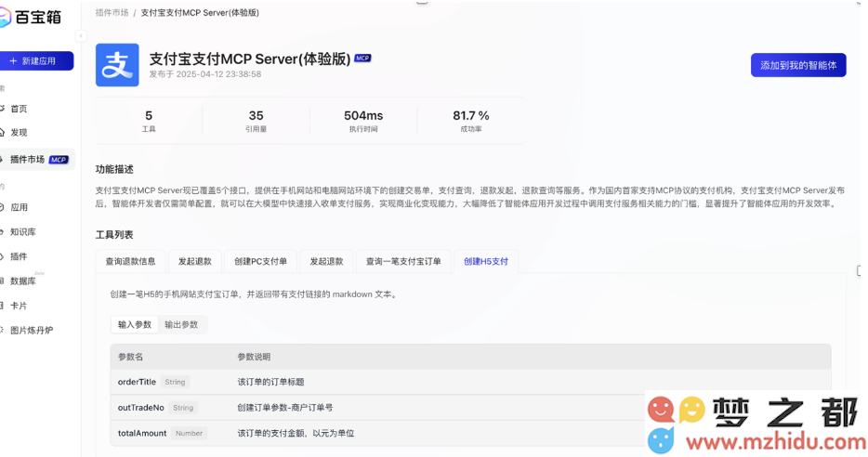
Task: Click the 百宝箱 logo
Action: click(31, 17)
